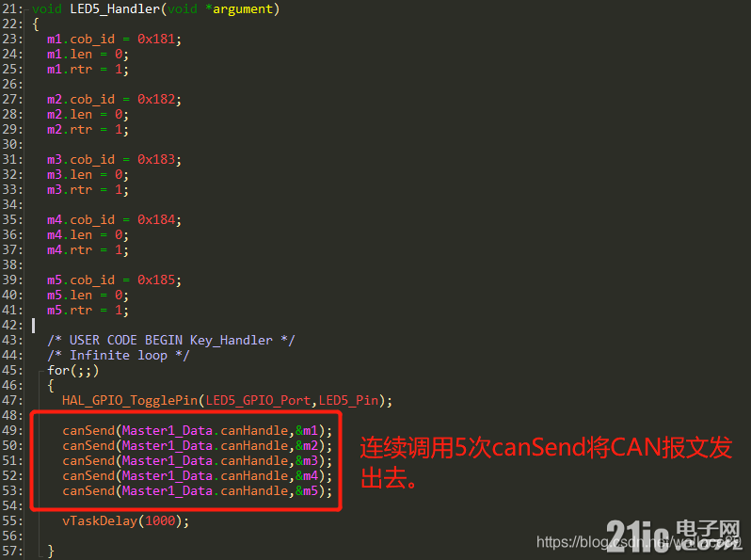751x560 pixels.
Task: Collapse the for(;;) loop fold marker
Action: (42, 371)
